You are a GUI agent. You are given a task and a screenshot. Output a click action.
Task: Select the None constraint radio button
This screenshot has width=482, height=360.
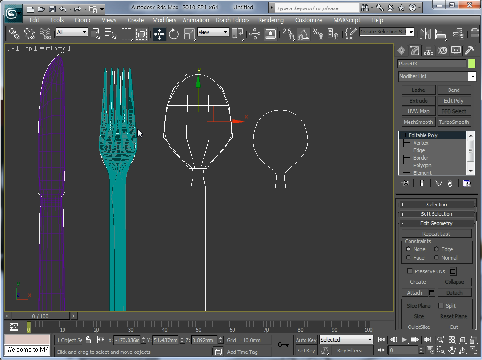tap(408, 249)
